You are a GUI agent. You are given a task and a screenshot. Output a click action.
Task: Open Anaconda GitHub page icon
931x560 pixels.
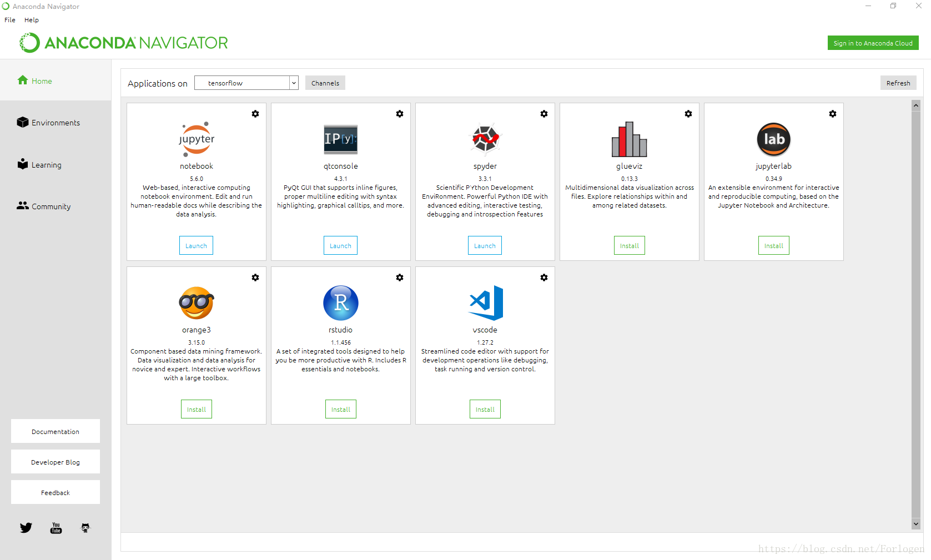[x=85, y=528]
